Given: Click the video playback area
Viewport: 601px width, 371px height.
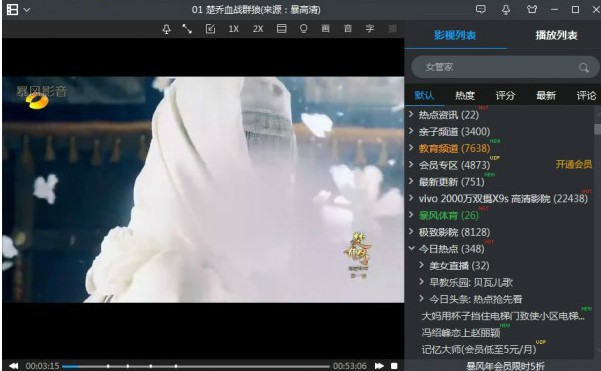Looking at the screenshot, I should coord(203,190).
